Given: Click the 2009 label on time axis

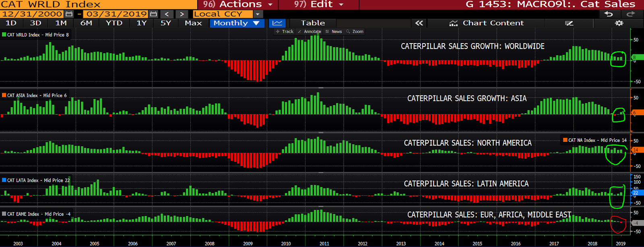Looking at the screenshot, I should (248, 243).
